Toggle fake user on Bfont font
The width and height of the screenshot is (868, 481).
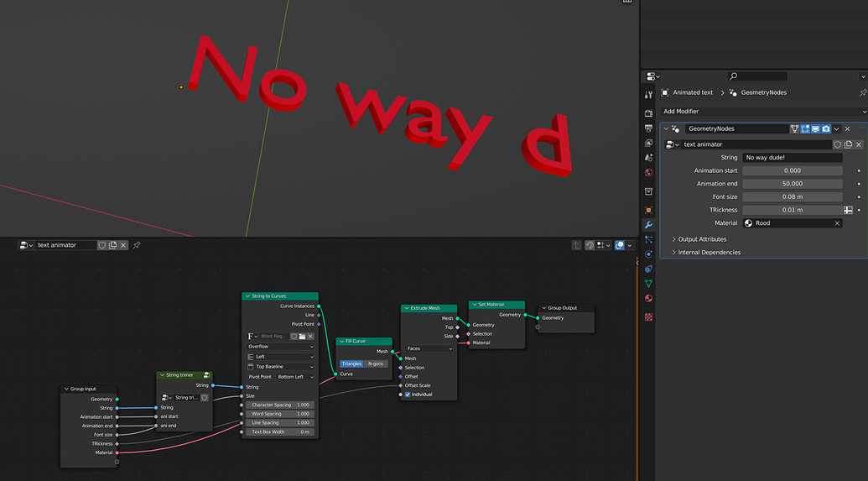[x=294, y=337]
